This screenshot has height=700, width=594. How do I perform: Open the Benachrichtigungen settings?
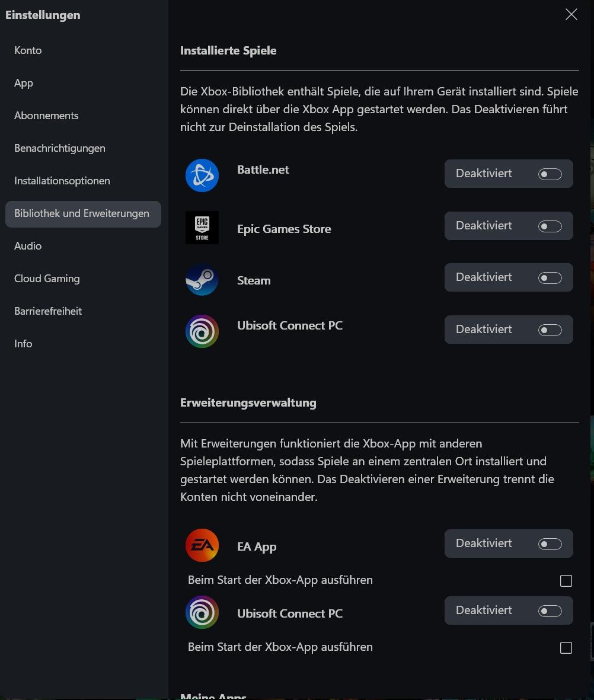pos(60,148)
